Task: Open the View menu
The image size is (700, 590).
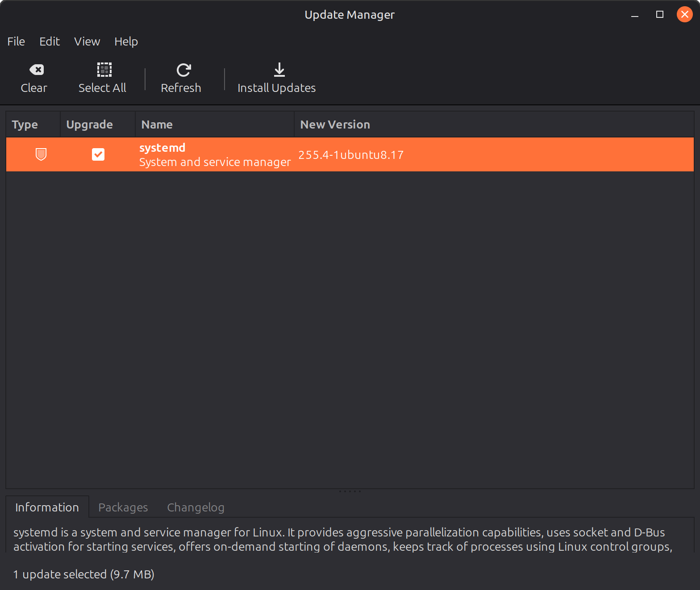Action: point(87,42)
